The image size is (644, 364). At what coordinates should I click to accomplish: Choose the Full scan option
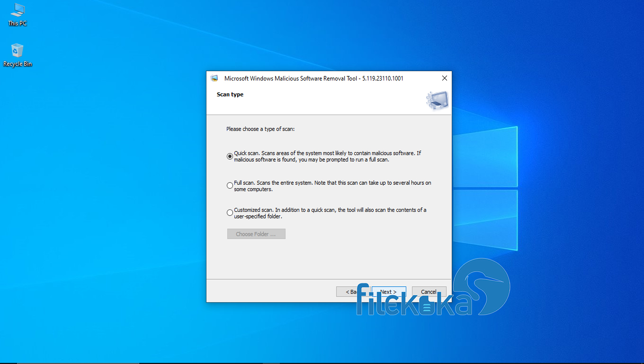[x=230, y=186]
